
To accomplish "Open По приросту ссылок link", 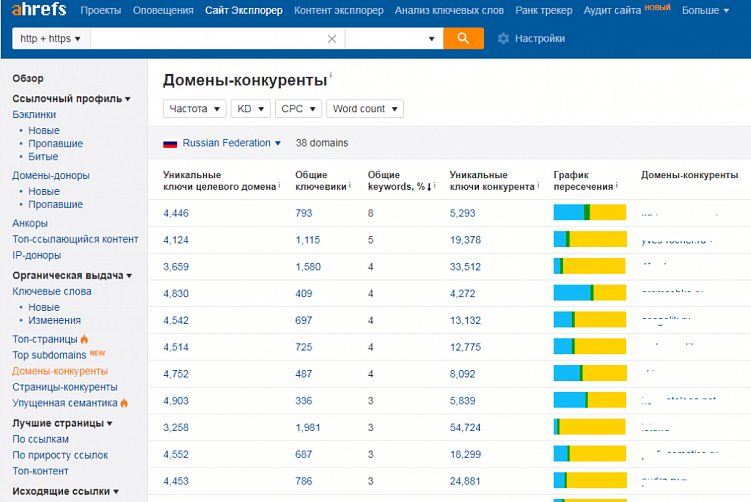I will point(60,455).
